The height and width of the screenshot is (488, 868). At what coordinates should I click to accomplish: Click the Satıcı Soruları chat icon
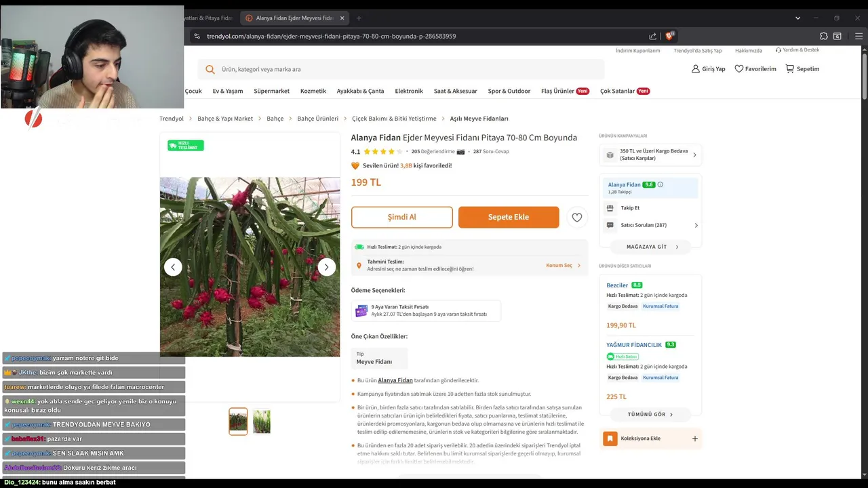coord(610,225)
